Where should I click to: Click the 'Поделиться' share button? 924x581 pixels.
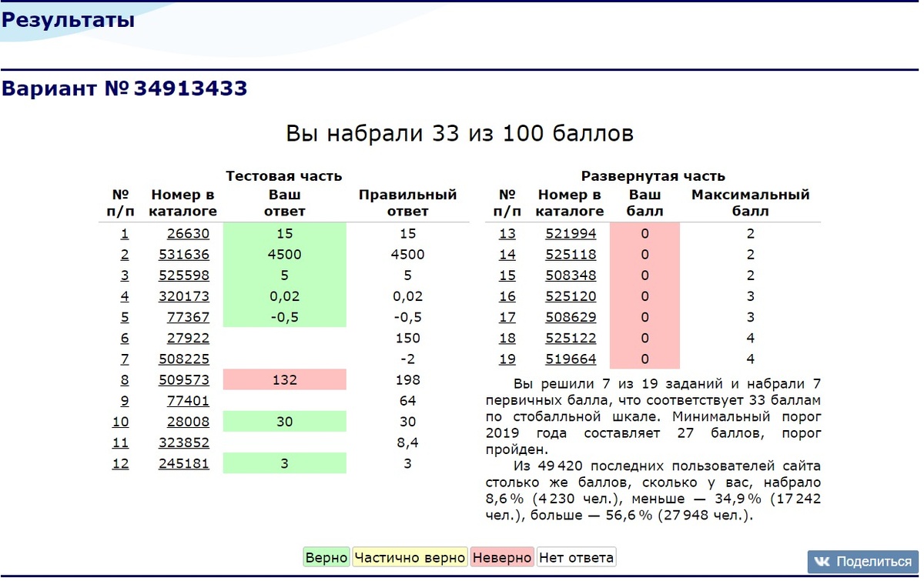(x=862, y=561)
